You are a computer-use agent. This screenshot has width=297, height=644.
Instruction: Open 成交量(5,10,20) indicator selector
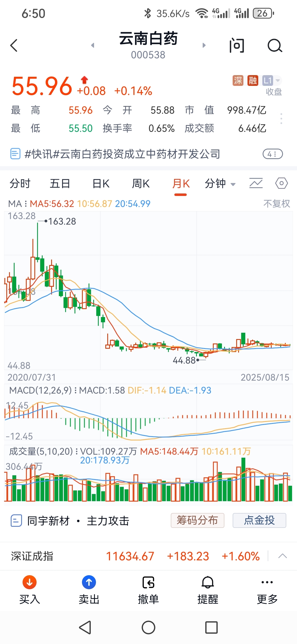[43, 451]
